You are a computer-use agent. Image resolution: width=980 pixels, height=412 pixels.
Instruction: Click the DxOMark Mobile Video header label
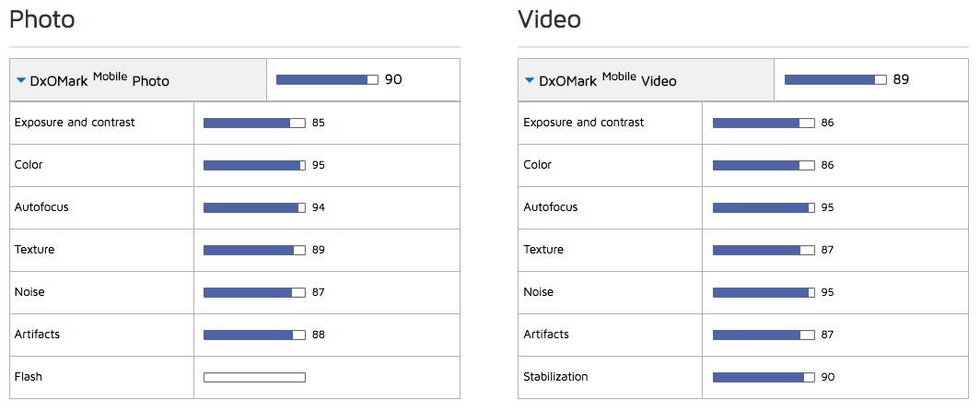[608, 80]
